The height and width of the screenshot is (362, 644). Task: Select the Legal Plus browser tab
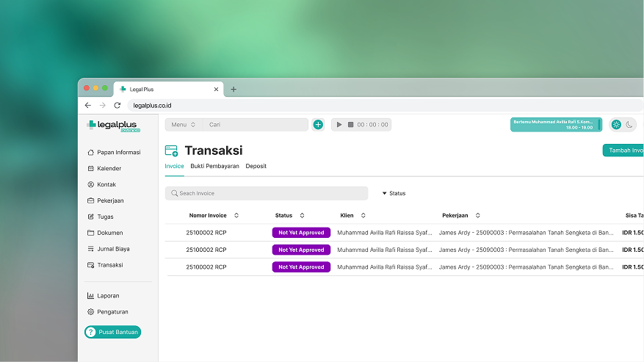(x=168, y=89)
